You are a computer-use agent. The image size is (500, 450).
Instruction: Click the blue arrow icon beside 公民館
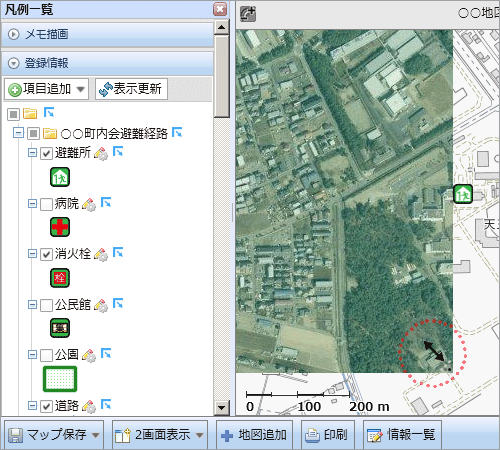[x=118, y=303]
